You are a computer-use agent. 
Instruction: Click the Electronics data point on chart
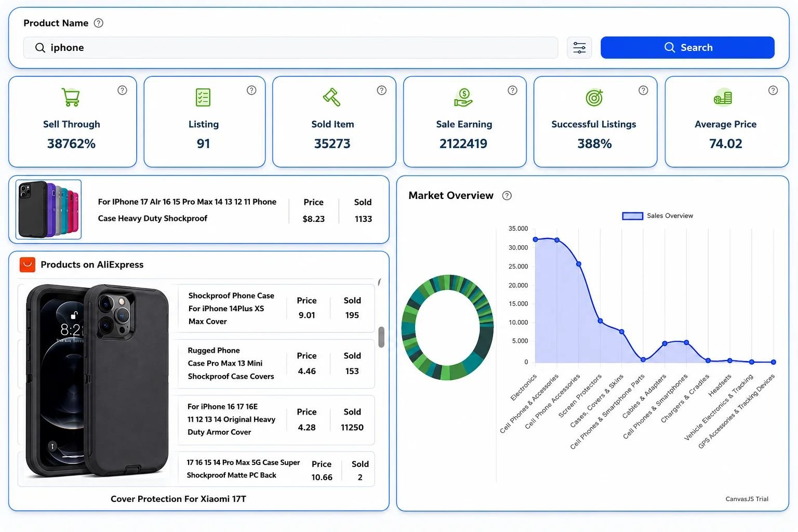(535, 240)
